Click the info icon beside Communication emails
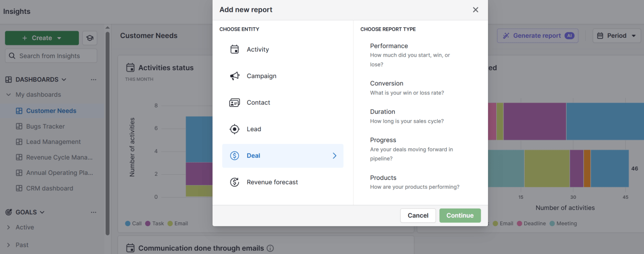This screenshot has width=644, height=254. pyautogui.click(x=270, y=248)
